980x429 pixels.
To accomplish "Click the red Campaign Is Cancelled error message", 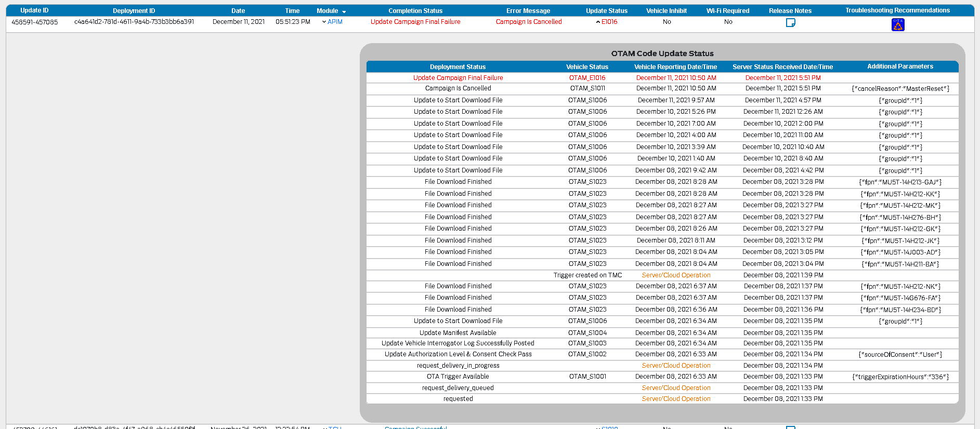I will point(529,22).
